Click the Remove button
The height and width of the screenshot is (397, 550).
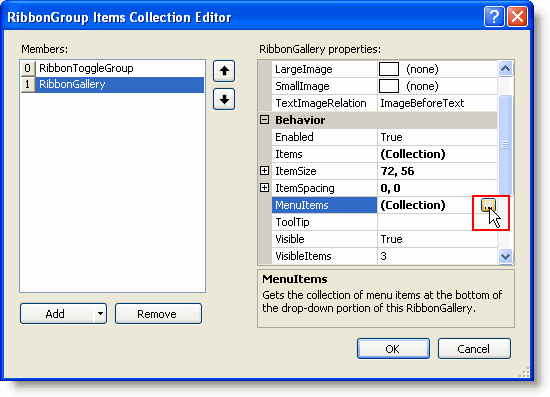click(158, 314)
